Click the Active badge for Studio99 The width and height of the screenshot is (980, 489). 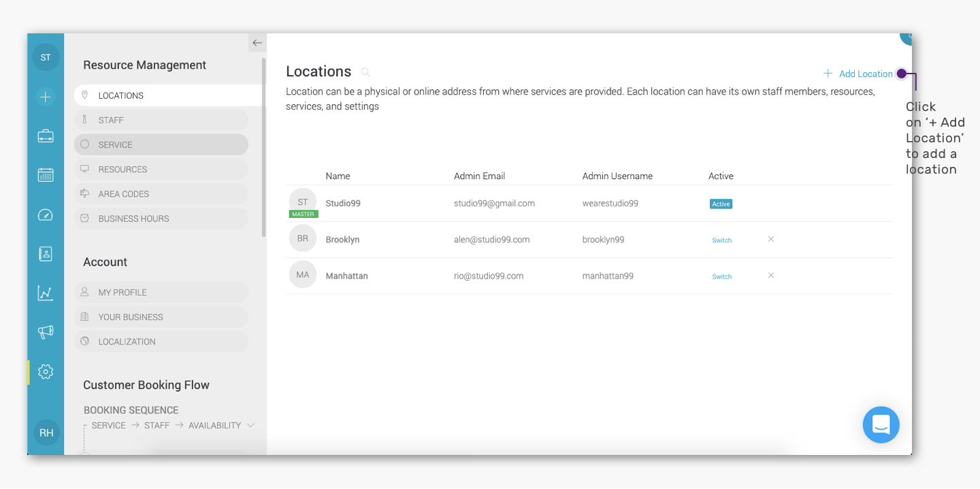pos(721,204)
